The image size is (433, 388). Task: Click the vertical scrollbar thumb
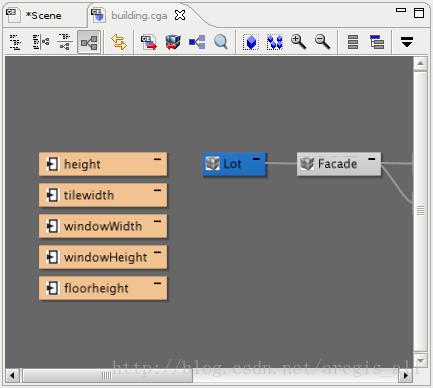[x=420, y=211]
